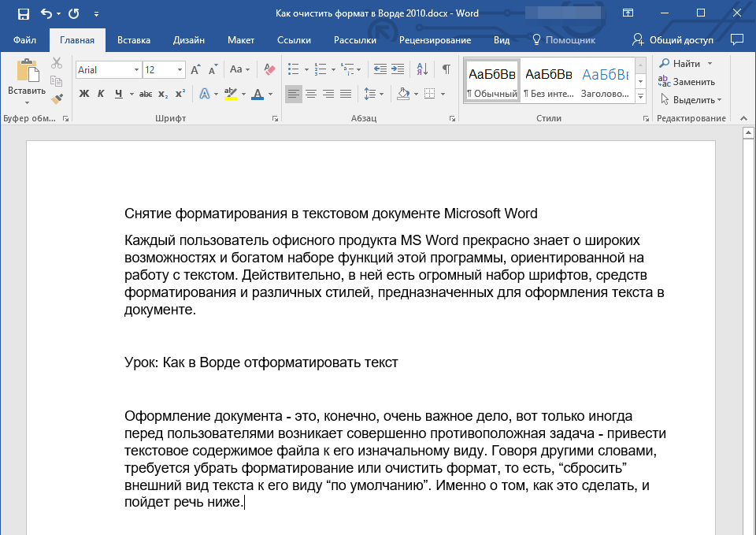Click the Justify alignment icon
Viewport: 756px width, 535px height.
pos(346,95)
